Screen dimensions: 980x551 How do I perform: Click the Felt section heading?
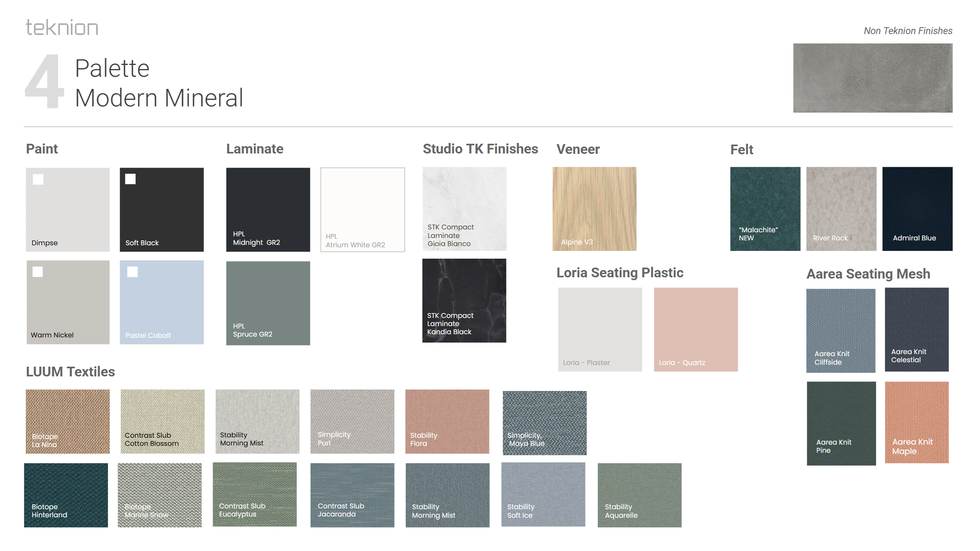[x=742, y=149]
